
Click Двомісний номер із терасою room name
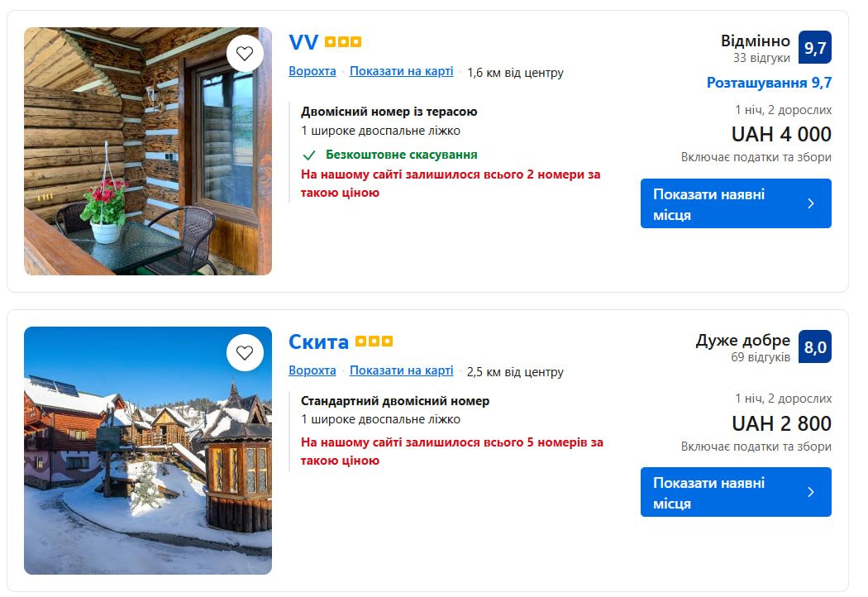(389, 112)
